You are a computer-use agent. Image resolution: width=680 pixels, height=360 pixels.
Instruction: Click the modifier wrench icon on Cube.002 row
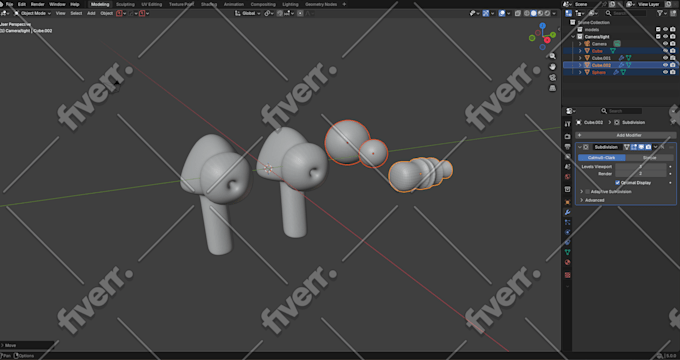621,65
